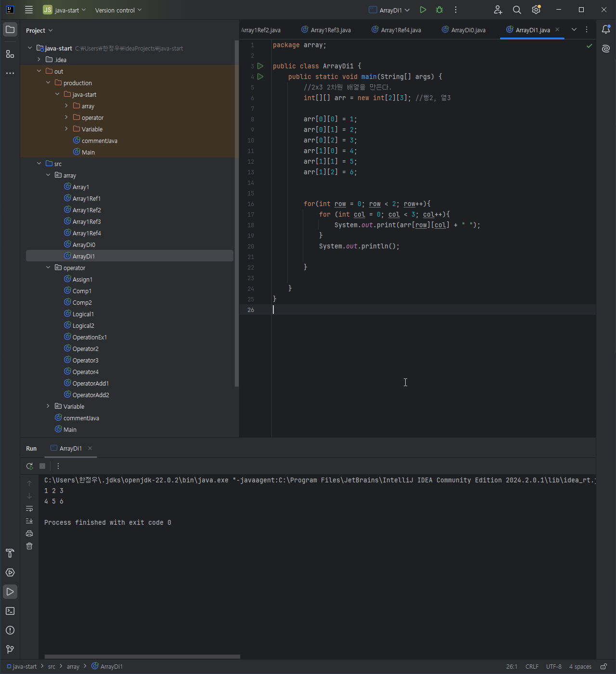Select Logical1 class in tree
616x674 pixels.
[83, 314]
